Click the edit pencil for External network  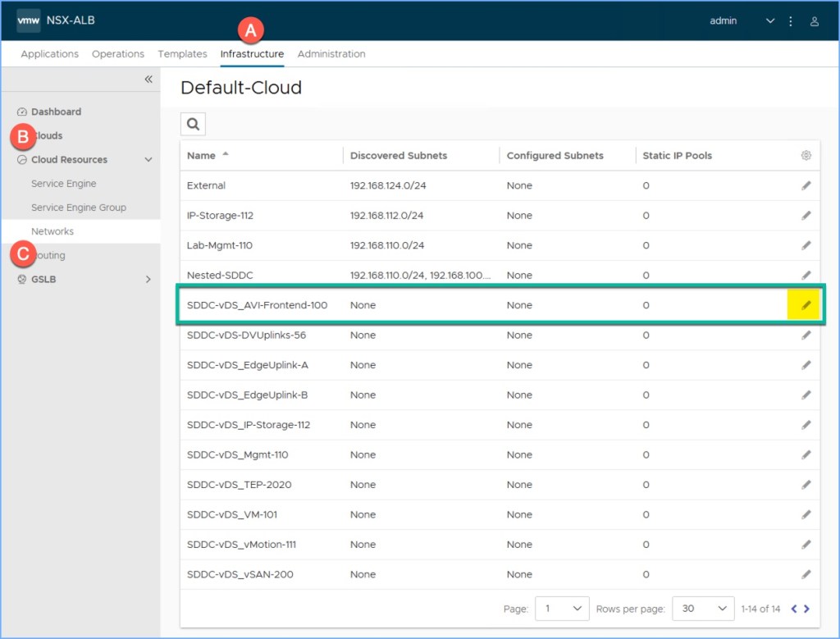pyautogui.click(x=806, y=186)
